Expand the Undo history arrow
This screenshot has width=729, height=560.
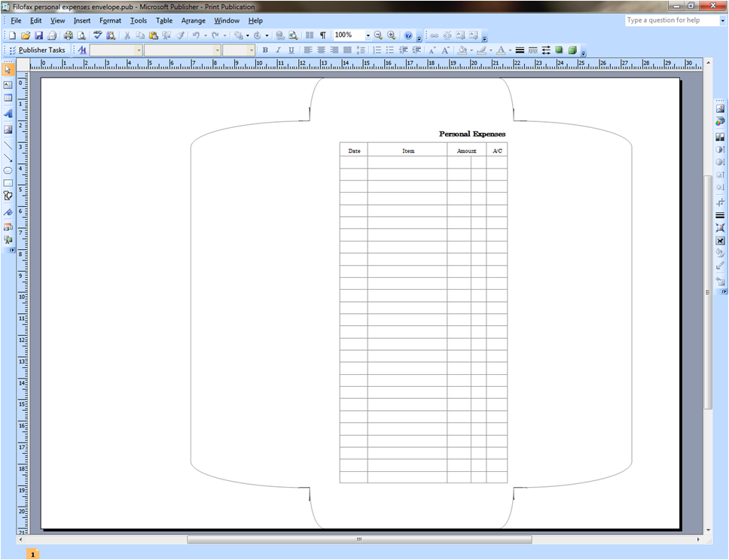pyautogui.click(x=206, y=35)
